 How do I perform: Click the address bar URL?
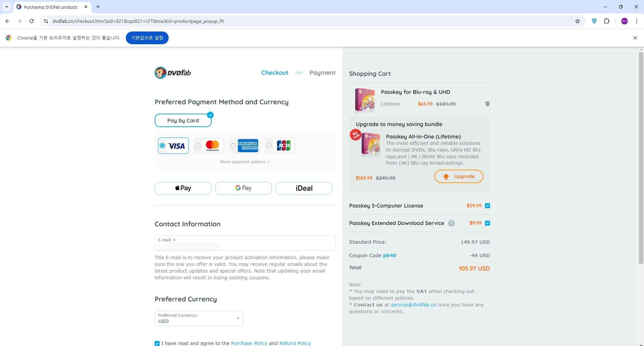coord(138,21)
